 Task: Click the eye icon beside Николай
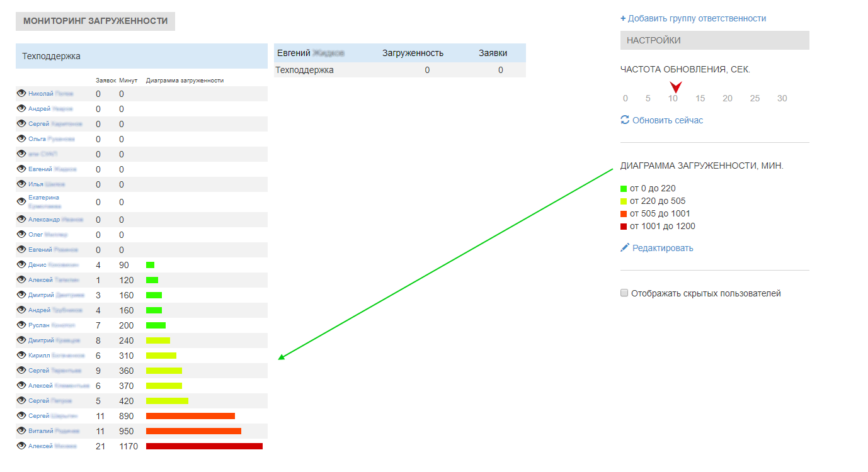(21, 93)
